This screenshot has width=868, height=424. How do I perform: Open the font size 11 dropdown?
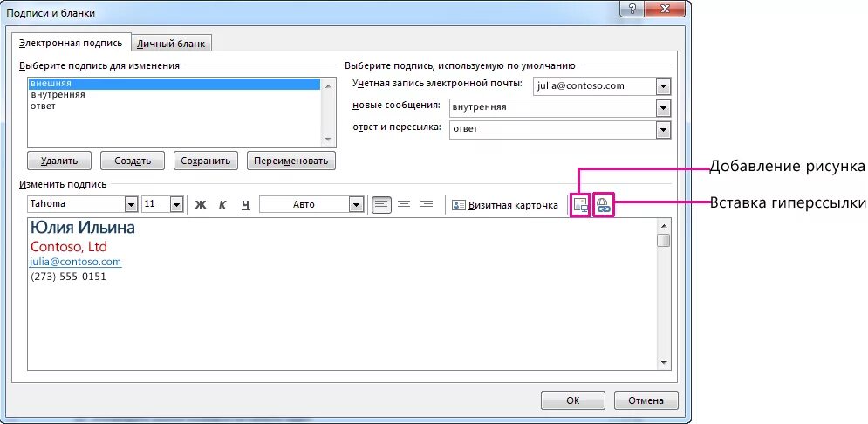pyautogui.click(x=176, y=204)
